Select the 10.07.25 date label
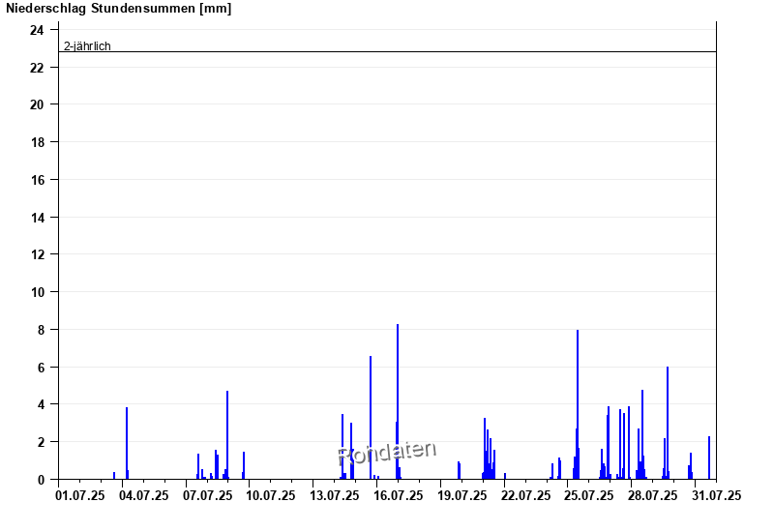This screenshot has height=532, width=774. pyautogui.click(x=271, y=495)
